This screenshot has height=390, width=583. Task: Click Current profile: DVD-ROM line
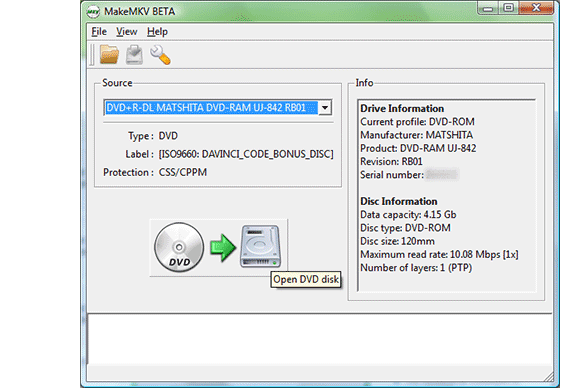point(417,122)
